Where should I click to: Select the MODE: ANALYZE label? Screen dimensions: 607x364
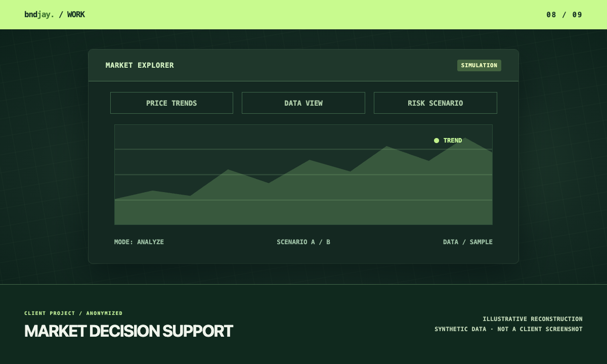click(139, 242)
